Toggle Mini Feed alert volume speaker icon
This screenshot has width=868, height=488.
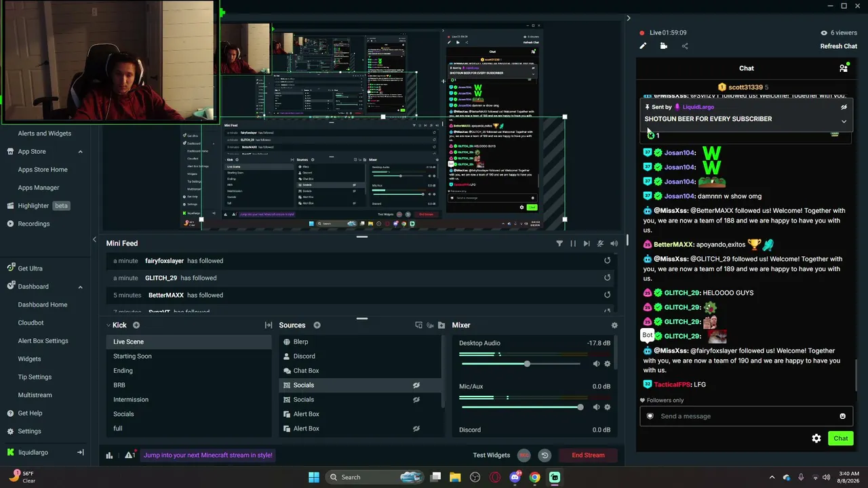[614, 243]
